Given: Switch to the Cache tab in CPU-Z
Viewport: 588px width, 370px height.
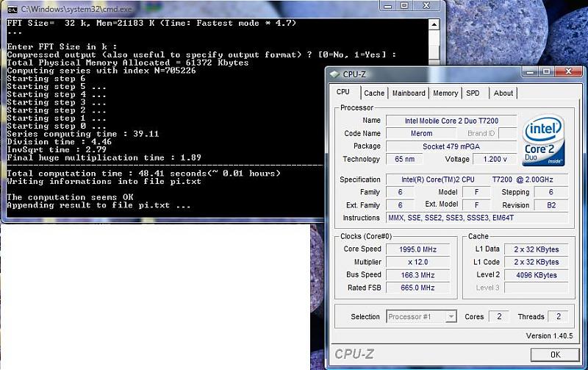Looking at the screenshot, I should click(374, 93).
